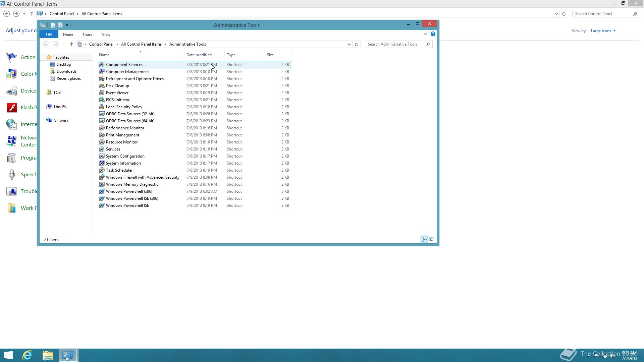Click the Windows Start button

(8, 355)
